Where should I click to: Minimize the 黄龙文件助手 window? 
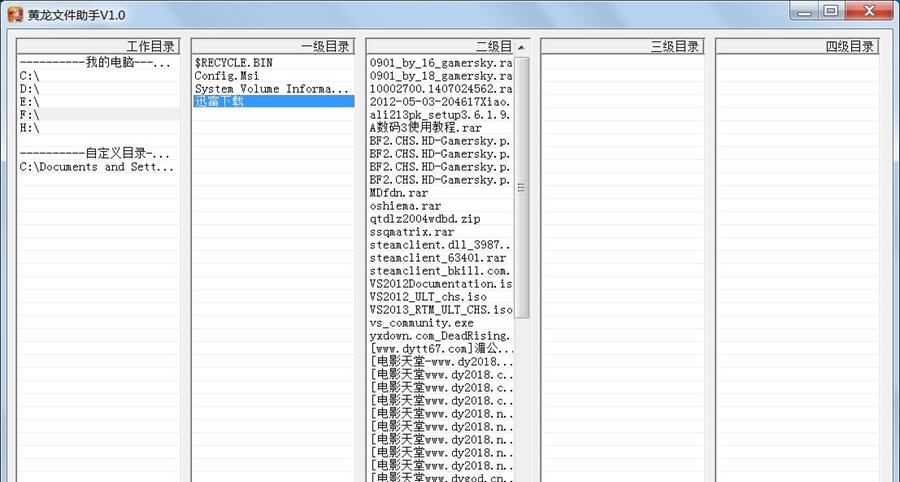[805, 11]
